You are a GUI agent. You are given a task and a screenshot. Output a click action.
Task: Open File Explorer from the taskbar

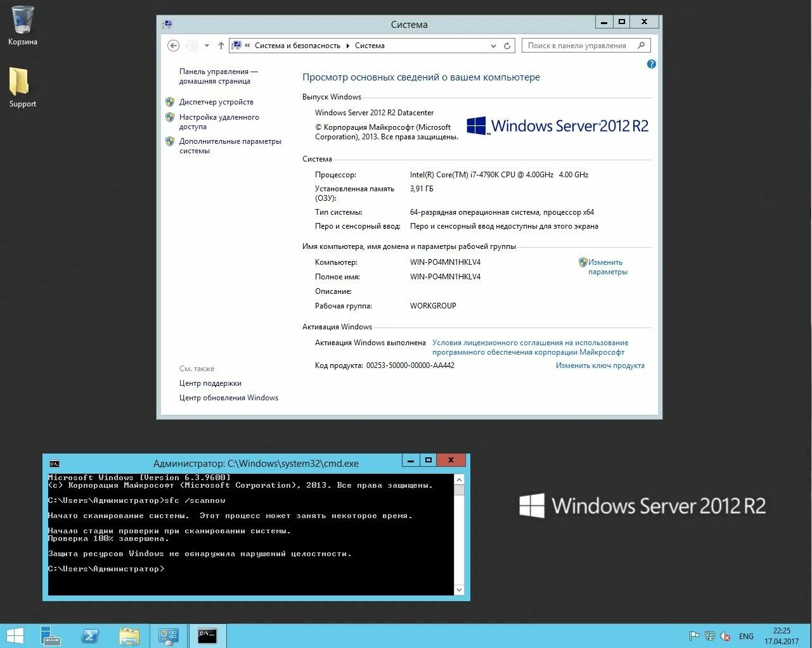129,636
